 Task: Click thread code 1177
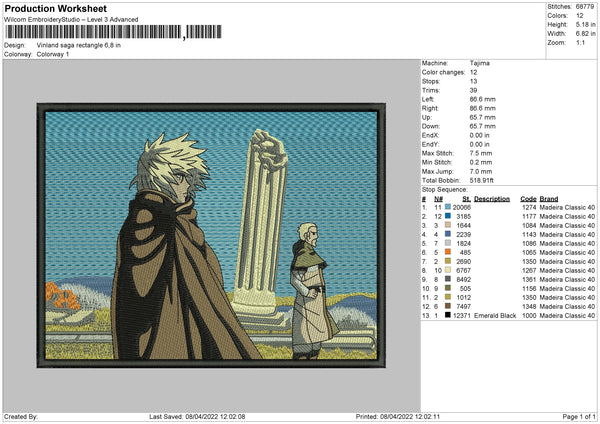coord(529,216)
